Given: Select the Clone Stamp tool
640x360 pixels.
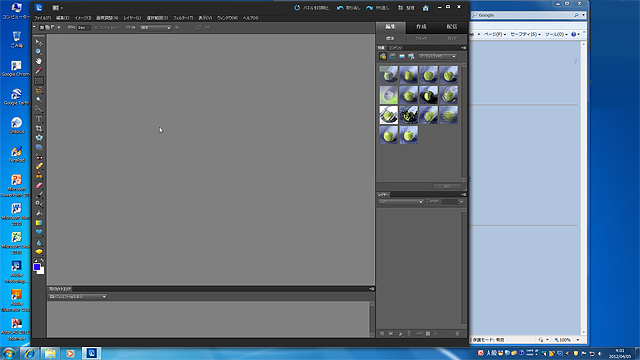Looking at the screenshot, I should (39, 176).
